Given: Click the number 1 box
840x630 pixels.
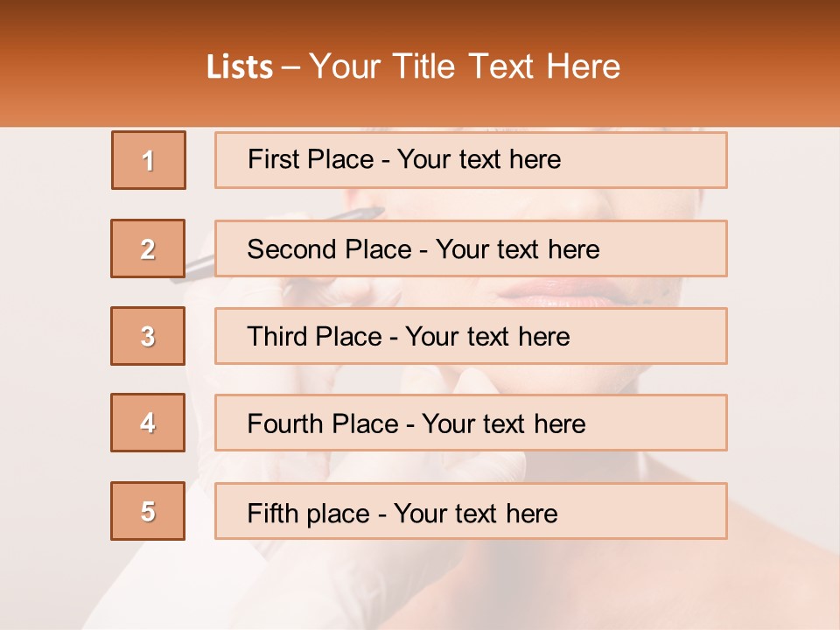Looking at the screenshot, I should 149,160.
